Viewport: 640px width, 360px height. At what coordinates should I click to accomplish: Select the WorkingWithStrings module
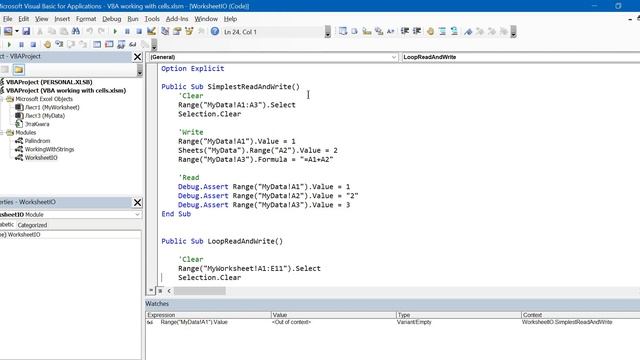tap(49, 149)
